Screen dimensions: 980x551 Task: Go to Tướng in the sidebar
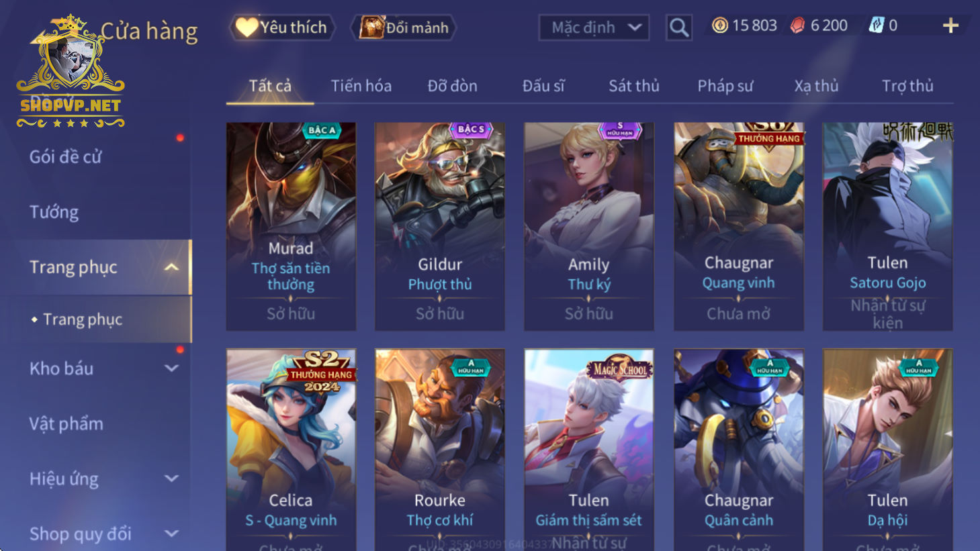54,212
